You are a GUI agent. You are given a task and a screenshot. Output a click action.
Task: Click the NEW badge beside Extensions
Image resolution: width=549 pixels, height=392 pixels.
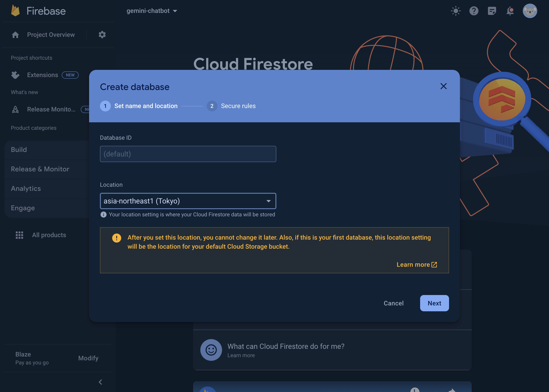70,75
